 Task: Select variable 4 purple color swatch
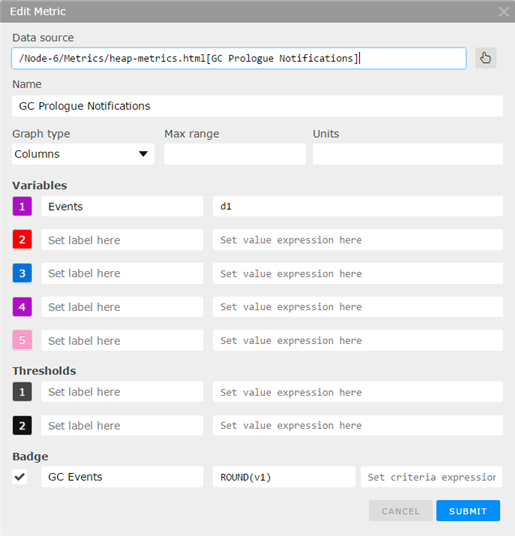click(x=22, y=307)
